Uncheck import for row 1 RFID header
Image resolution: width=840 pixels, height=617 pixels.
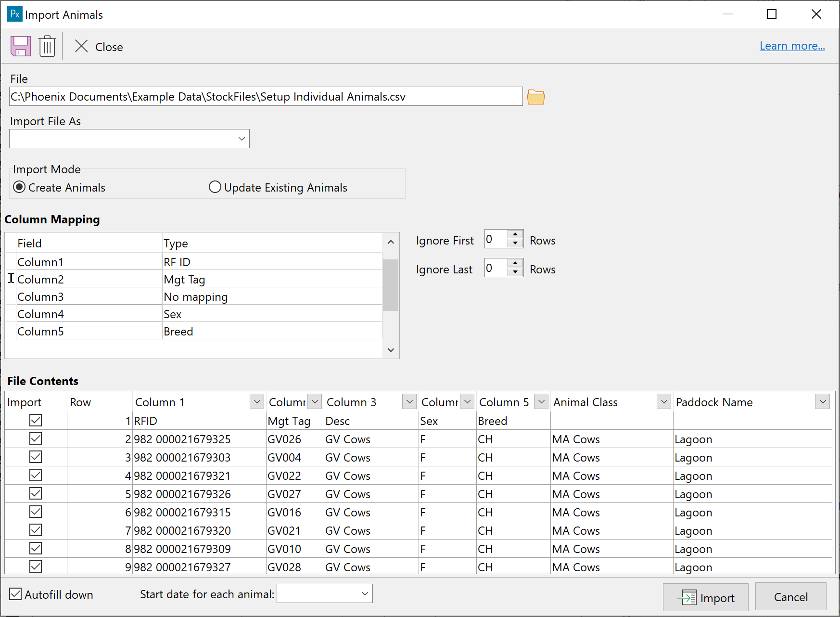point(36,420)
